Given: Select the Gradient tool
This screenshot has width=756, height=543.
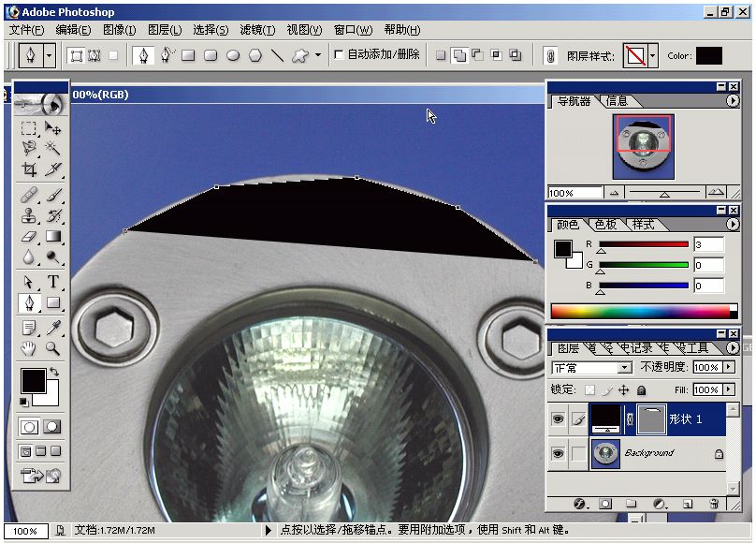Looking at the screenshot, I should coord(52,236).
